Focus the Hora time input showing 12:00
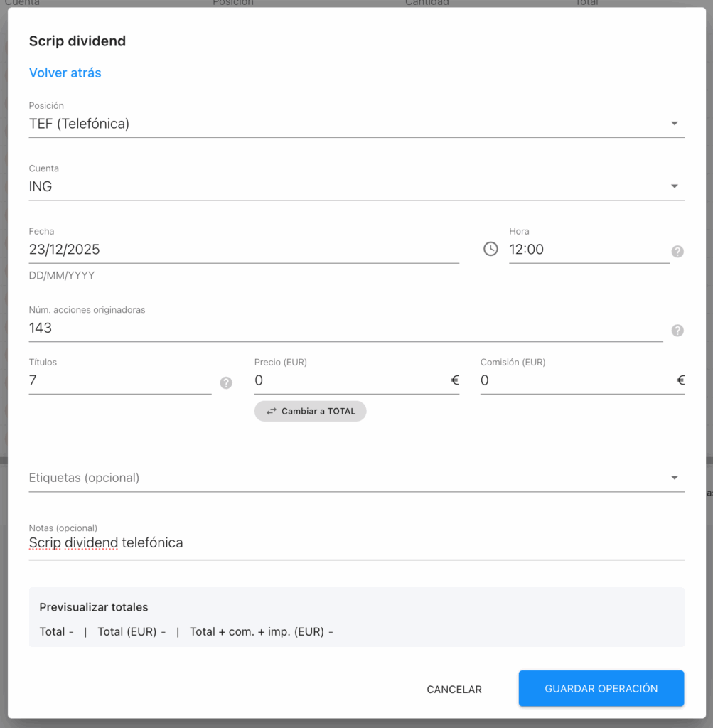 [586, 250]
